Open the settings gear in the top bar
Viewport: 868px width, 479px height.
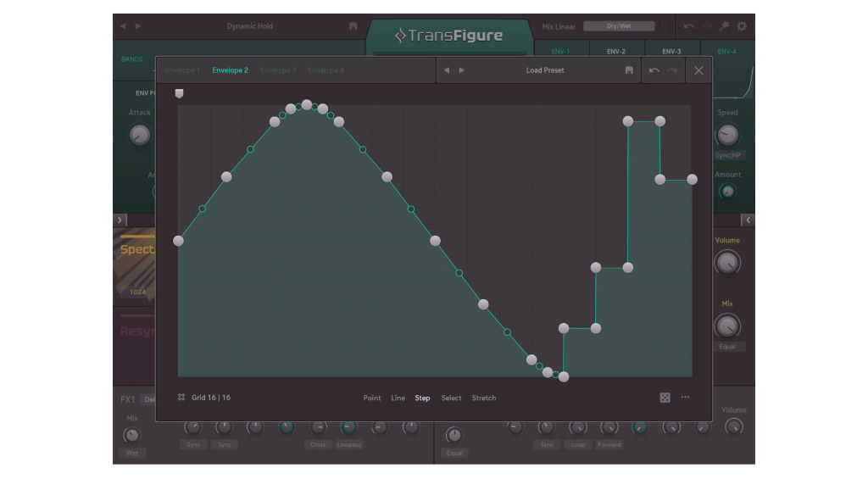point(742,26)
